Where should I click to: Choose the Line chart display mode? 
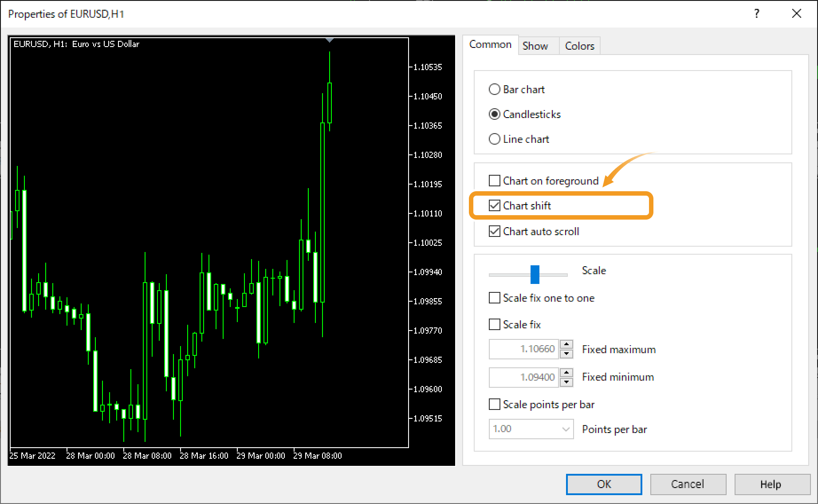click(x=494, y=139)
